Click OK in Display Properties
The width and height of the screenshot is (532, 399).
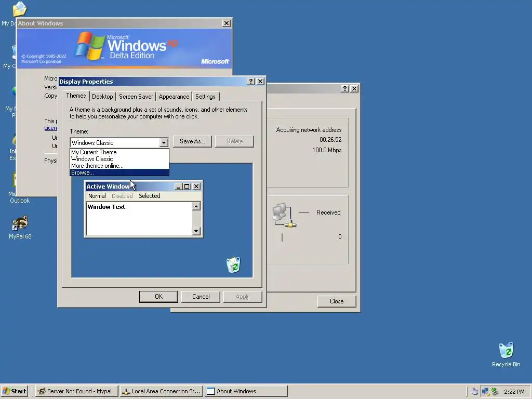click(x=158, y=297)
